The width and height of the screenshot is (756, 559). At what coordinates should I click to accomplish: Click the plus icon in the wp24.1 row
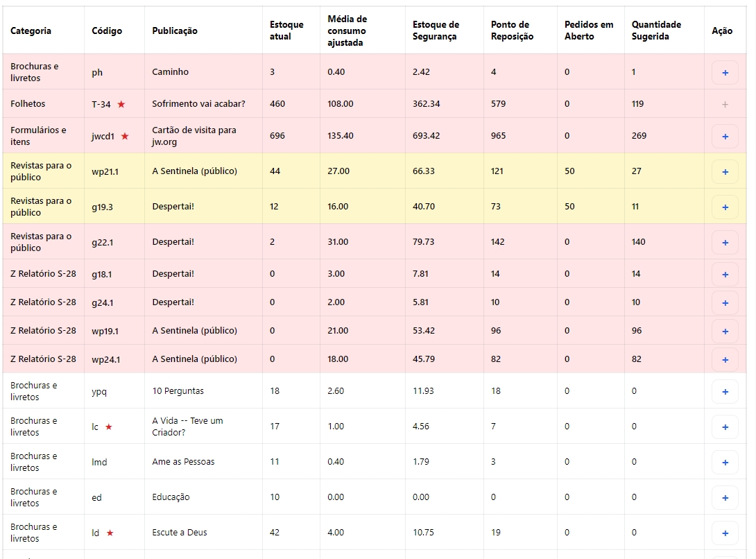[725, 360]
